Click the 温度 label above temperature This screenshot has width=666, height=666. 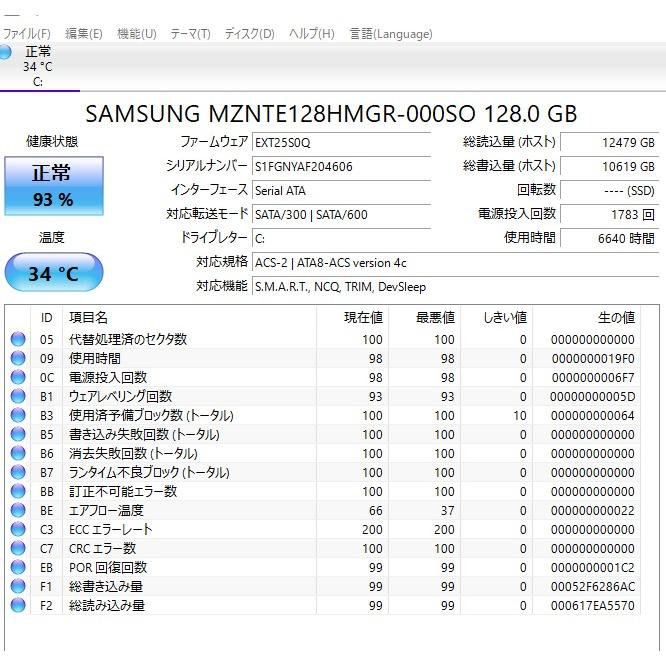[x=52, y=237]
